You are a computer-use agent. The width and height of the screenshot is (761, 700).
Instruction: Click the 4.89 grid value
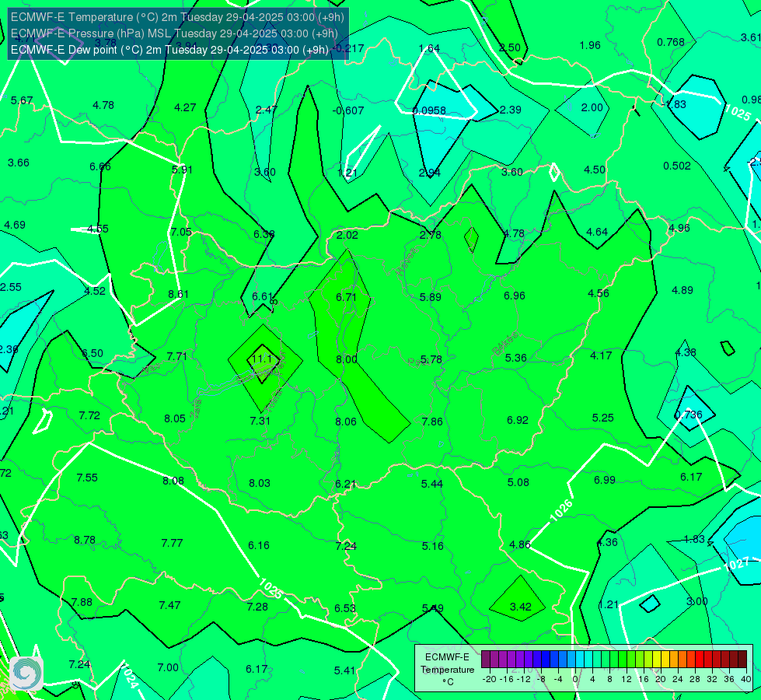coord(682,290)
